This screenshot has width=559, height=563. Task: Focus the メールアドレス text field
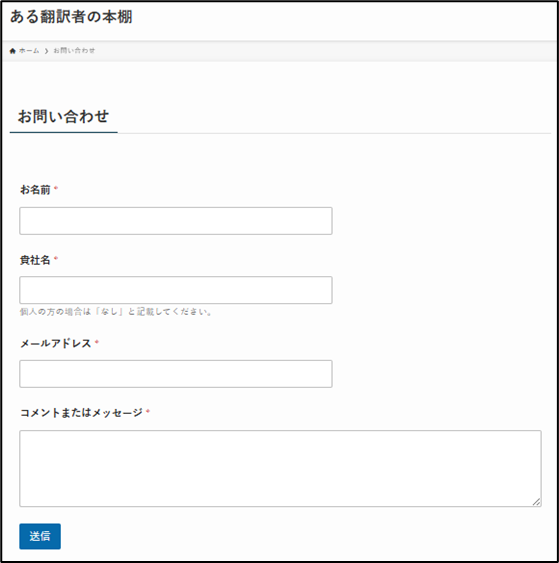(176, 374)
